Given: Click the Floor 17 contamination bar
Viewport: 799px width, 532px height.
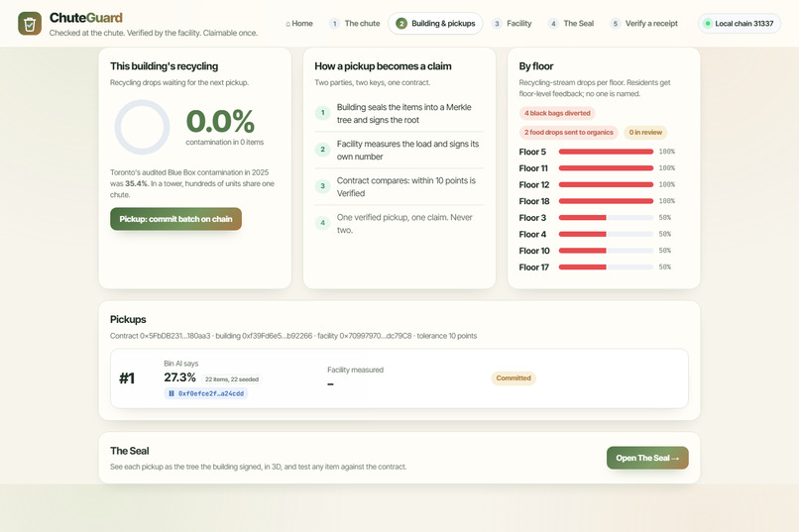Looking at the screenshot, I should click(x=606, y=267).
